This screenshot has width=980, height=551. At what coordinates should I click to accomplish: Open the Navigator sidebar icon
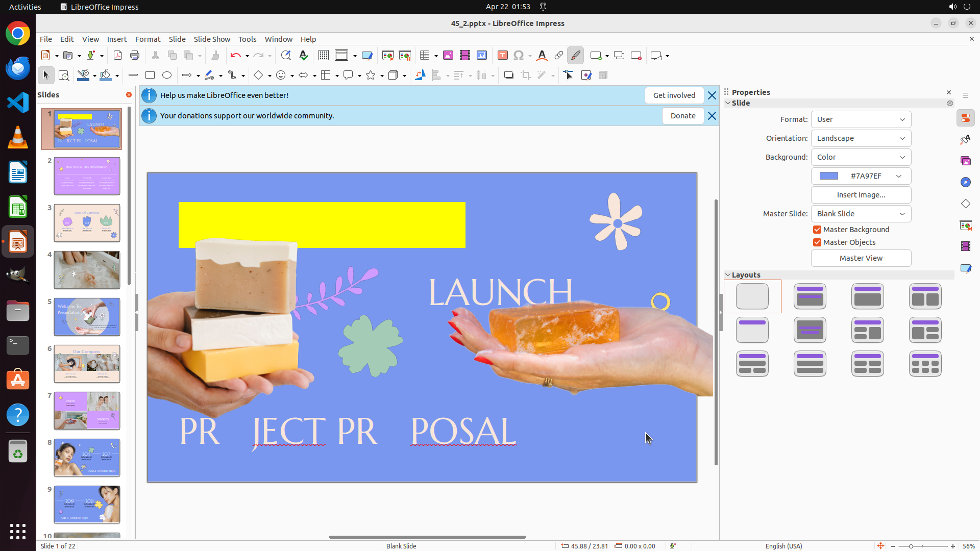[965, 182]
